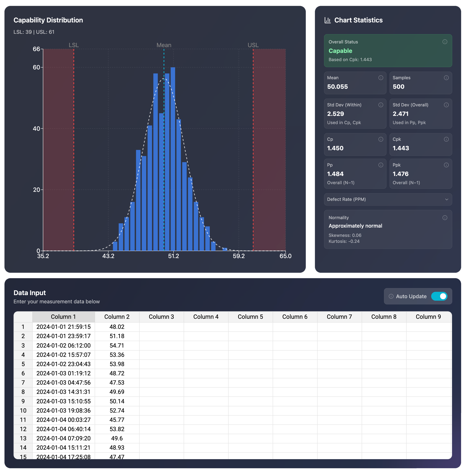Viewport: 466px width, 476px height.
Task: Click cell containing 49.69
Action: pos(117,392)
